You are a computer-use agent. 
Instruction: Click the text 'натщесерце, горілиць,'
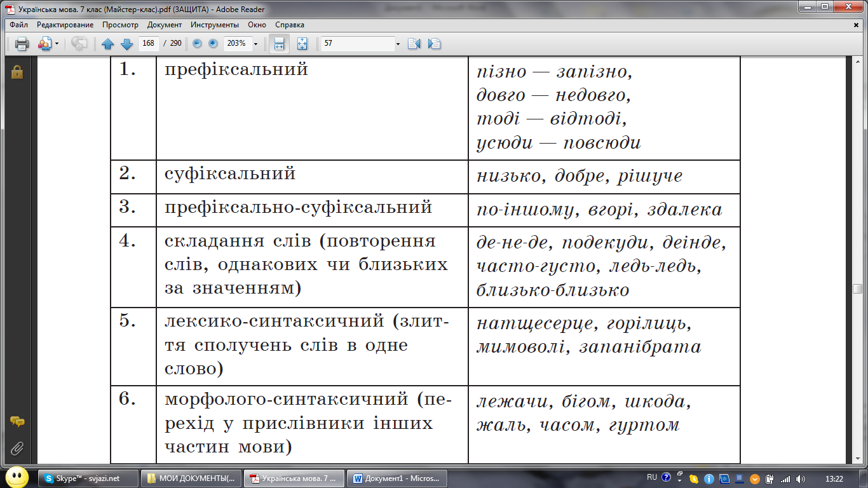584,324
